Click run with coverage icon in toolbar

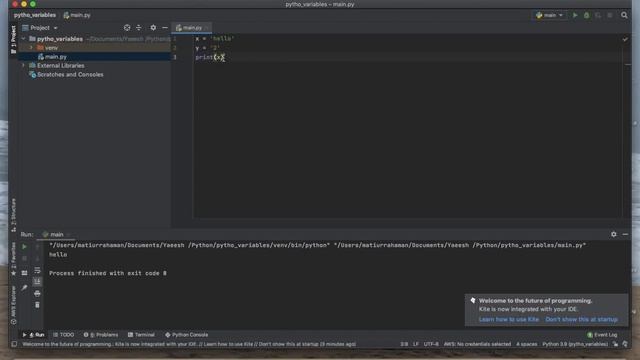pyautogui.click(x=598, y=15)
